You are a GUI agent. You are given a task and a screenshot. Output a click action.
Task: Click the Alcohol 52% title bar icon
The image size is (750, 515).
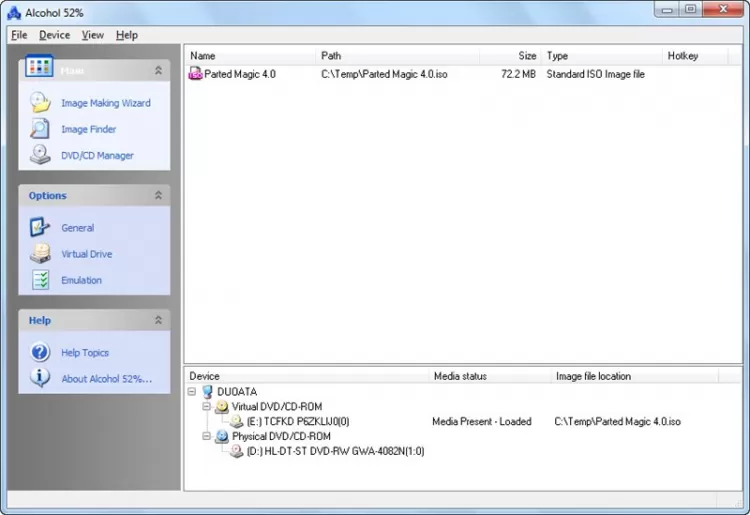[14, 13]
